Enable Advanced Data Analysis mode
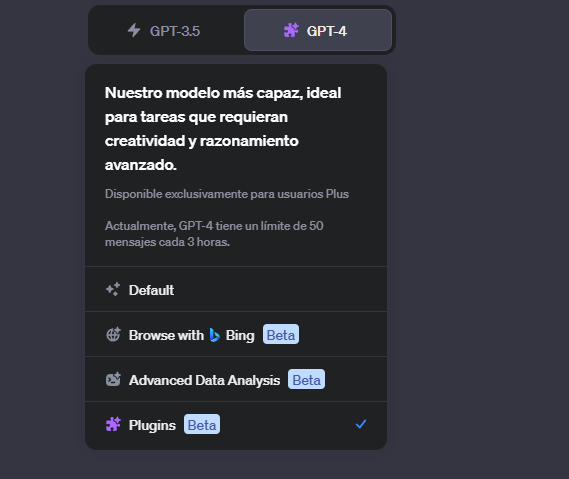This screenshot has width=569, height=479. pos(236,379)
